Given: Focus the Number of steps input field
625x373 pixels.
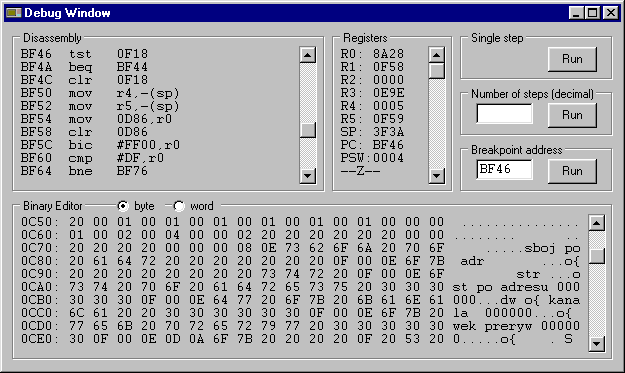Looking at the screenshot, I should (x=504, y=114).
